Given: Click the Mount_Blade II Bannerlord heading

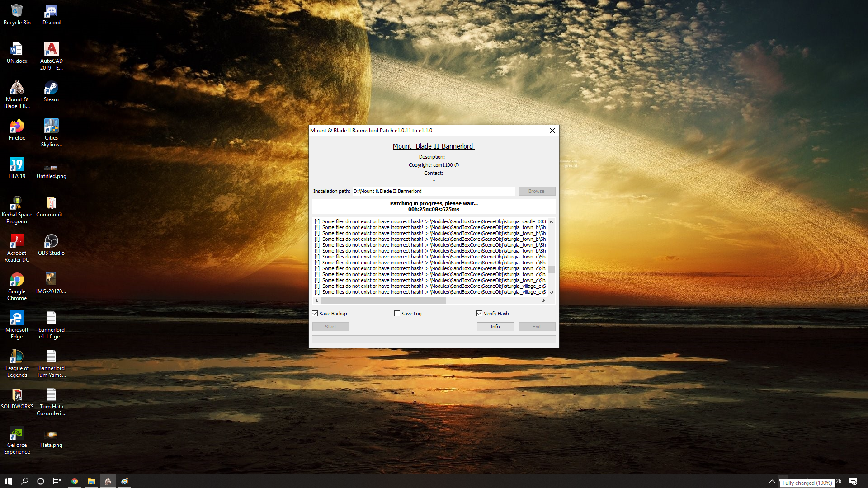Looking at the screenshot, I should click(434, 146).
